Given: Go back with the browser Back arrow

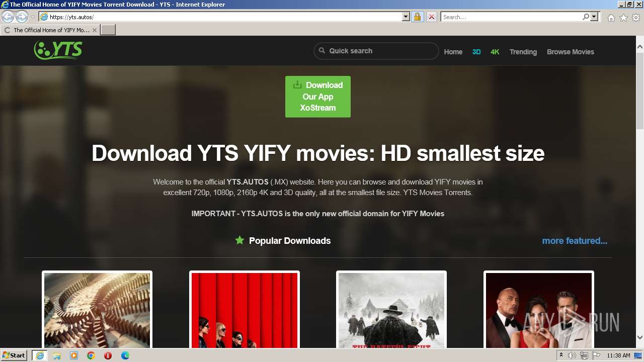Looking at the screenshot, I should pyautogui.click(x=8, y=17).
